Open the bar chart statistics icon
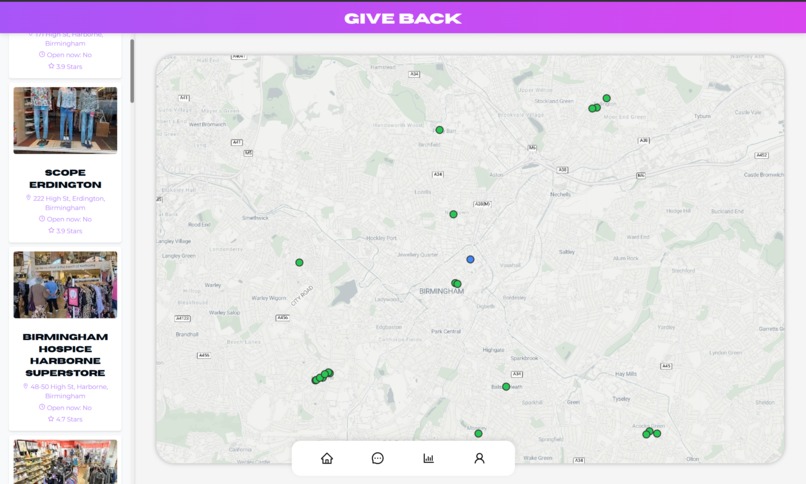806x484 pixels. click(428, 458)
